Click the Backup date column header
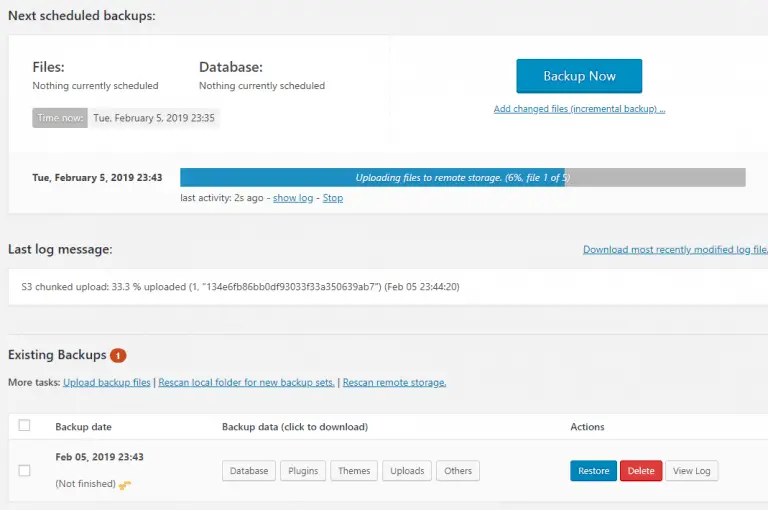The width and height of the screenshot is (768, 510). coord(83,427)
